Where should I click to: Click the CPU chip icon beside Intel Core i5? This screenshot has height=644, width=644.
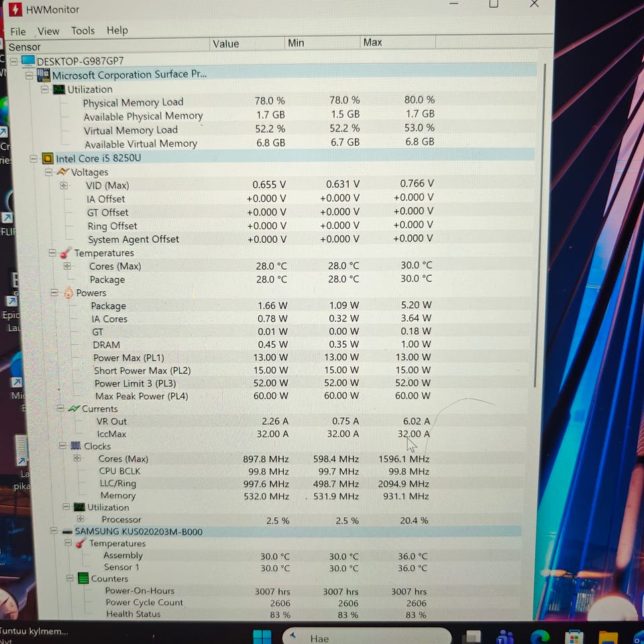pos(48,158)
